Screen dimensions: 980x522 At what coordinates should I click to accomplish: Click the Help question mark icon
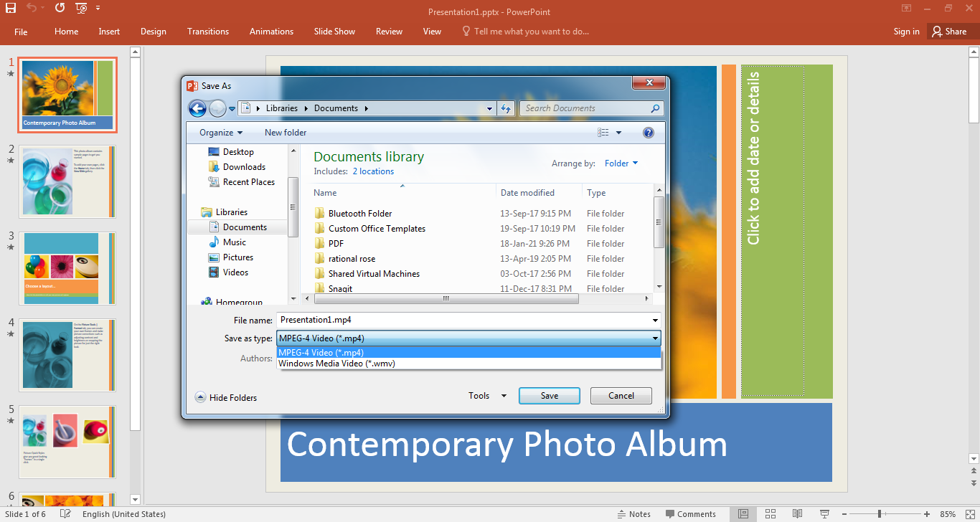[x=649, y=133]
